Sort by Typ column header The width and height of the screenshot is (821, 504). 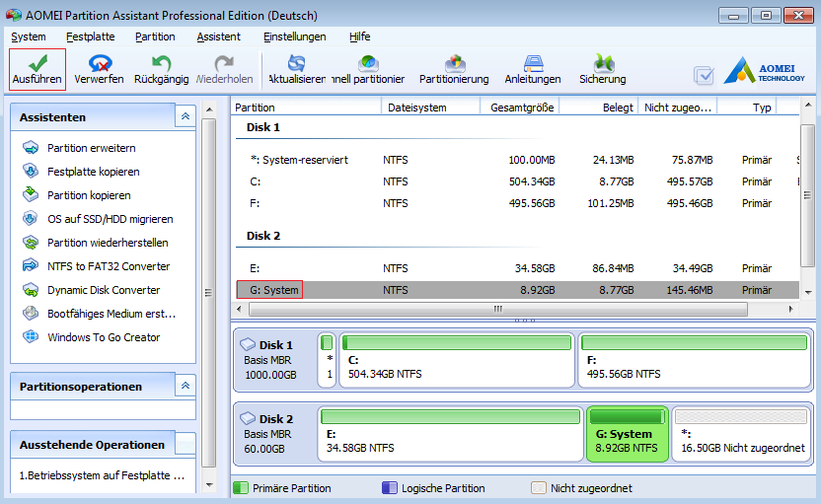[x=747, y=108]
